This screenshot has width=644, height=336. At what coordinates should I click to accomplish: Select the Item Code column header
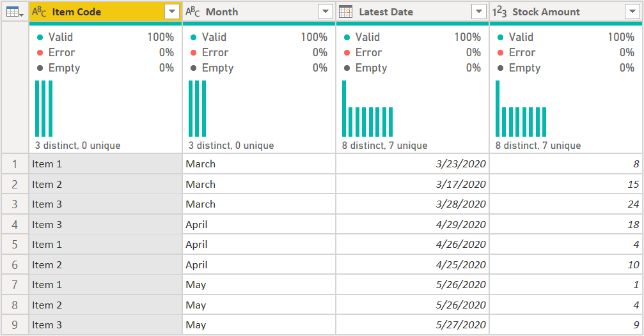pyautogui.click(x=106, y=11)
